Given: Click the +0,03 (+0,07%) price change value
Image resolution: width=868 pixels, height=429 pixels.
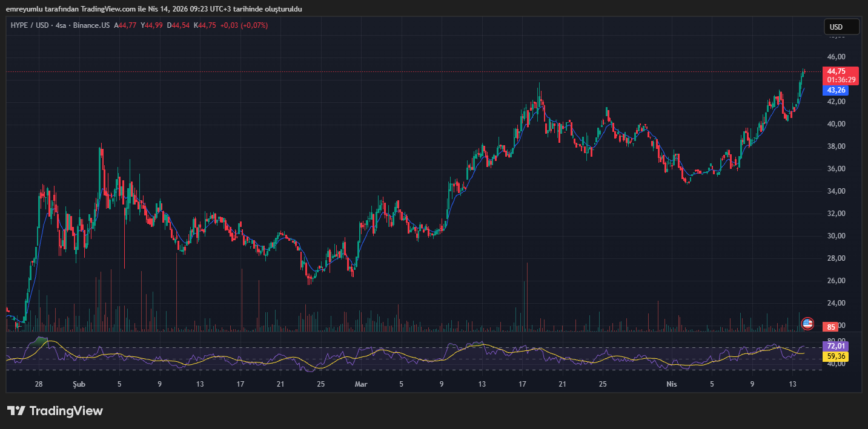Looking at the screenshot, I should (x=244, y=25).
